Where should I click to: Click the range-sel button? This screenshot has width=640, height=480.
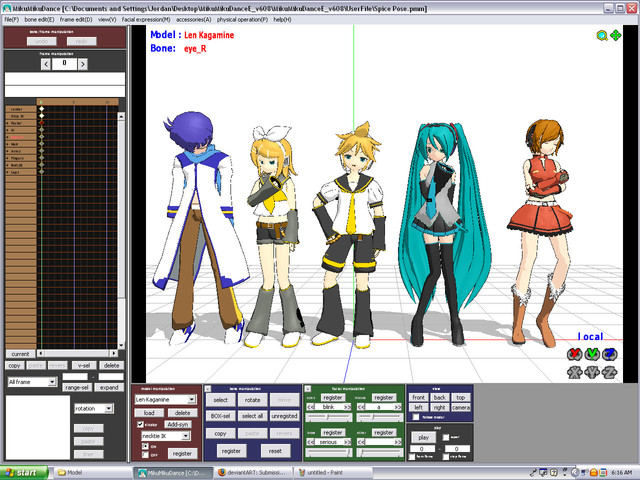(77, 387)
